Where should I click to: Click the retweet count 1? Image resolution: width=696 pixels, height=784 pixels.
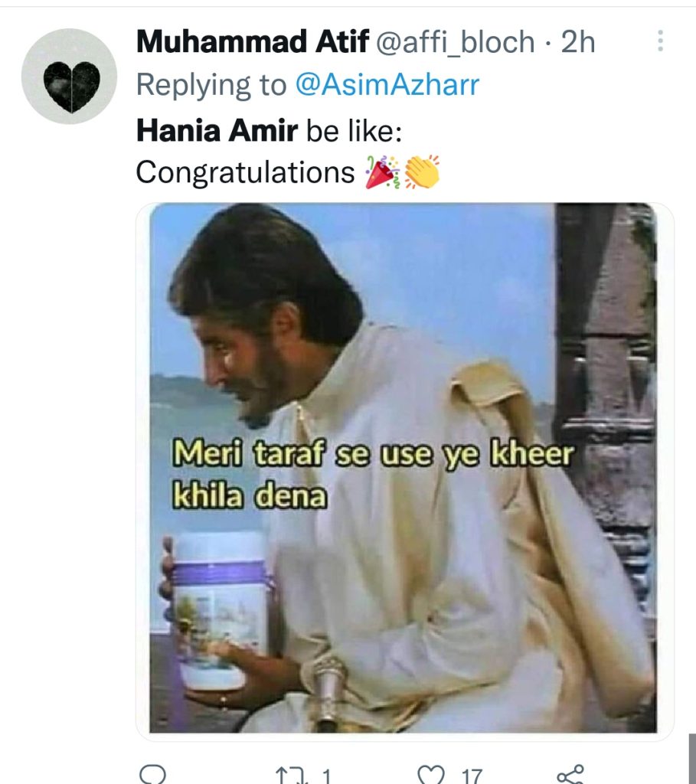(x=326, y=776)
